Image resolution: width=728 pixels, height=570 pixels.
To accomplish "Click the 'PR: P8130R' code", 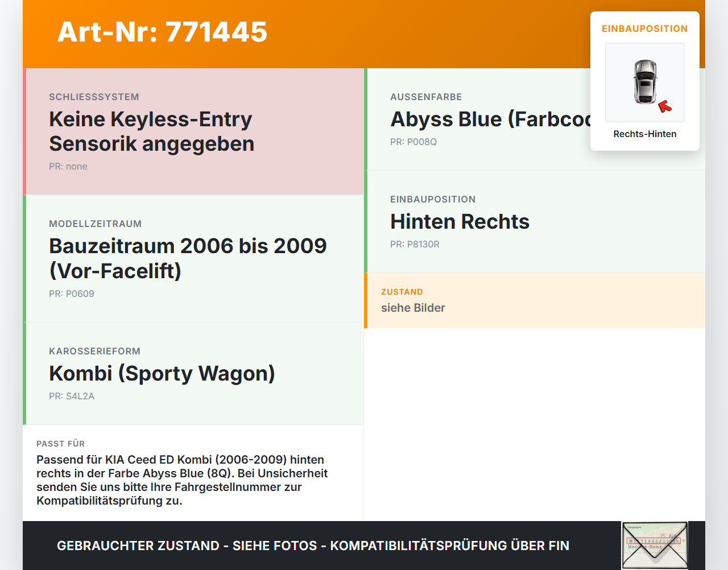I will click(x=415, y=245).
